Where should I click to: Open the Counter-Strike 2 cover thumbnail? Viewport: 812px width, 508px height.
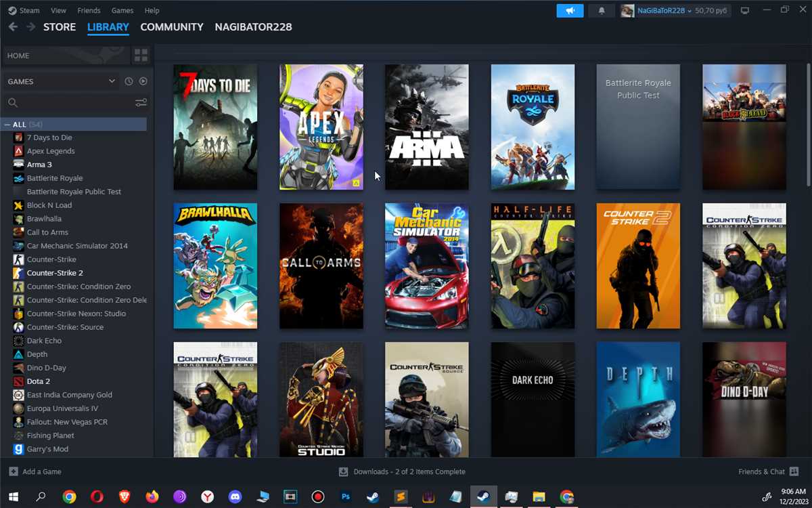tap(638, 266)
